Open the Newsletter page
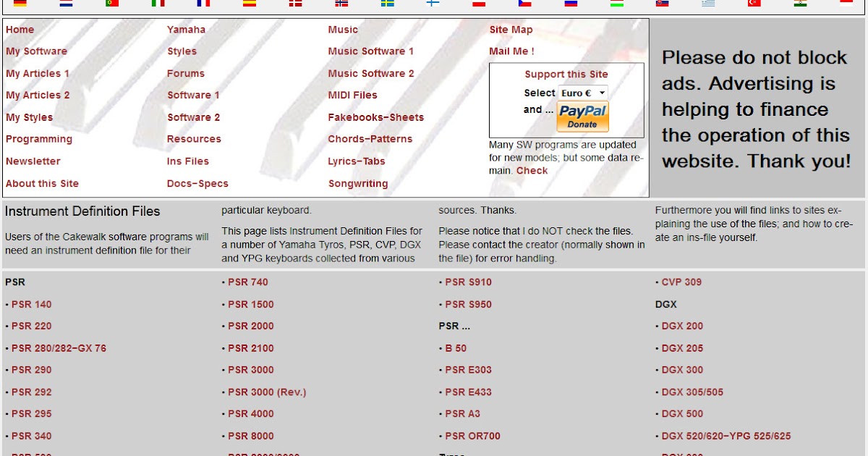This screenshot has width=868, height=456. pos(33,161)
